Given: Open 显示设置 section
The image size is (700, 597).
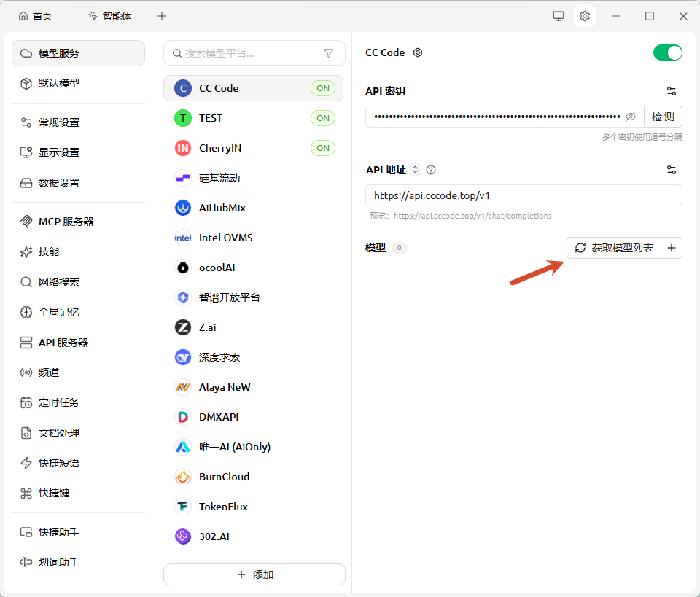Looking at the screenshot, I should pos(78,152).
